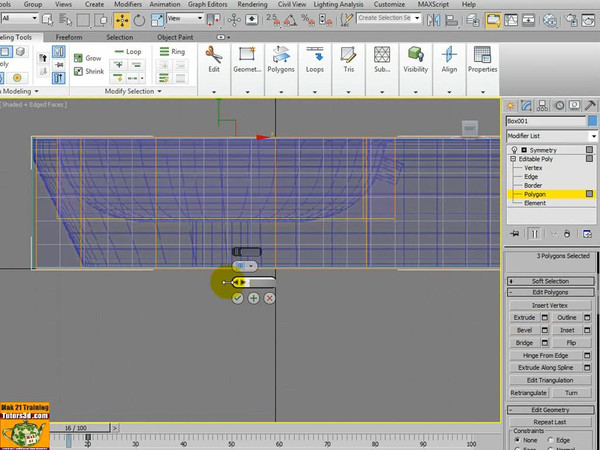The height and width of the screenshot is (450, 600).
Task: Expand the Soft Selection rollout
Action: (550, 281)
